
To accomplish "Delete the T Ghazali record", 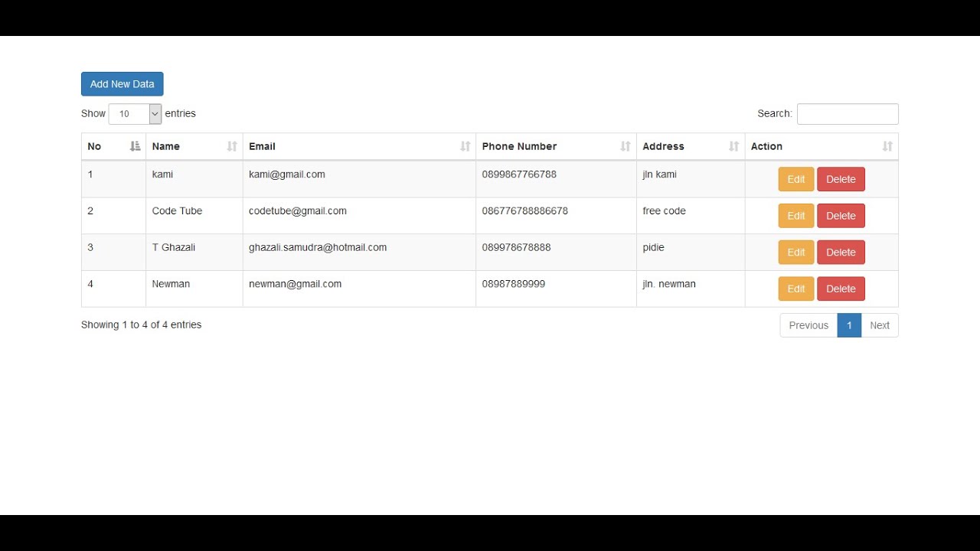I will click(x=841, y=253).
